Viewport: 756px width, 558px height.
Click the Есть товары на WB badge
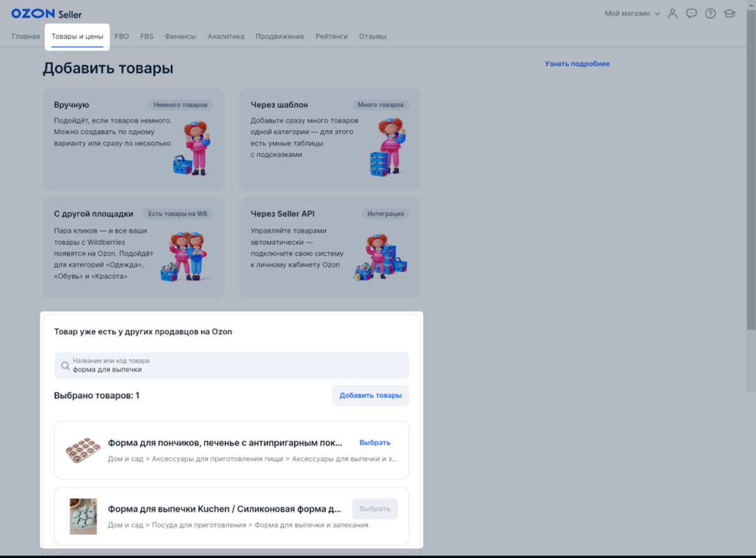click(177, 214)
